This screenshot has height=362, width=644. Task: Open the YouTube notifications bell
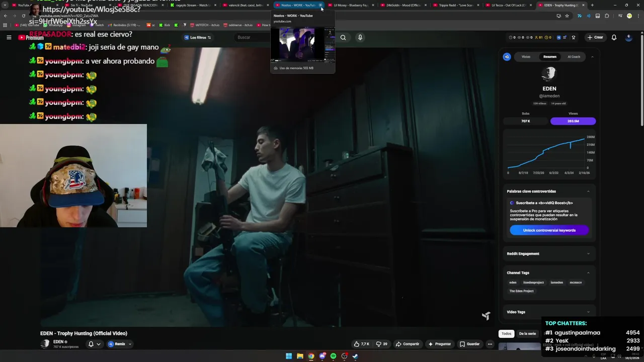[x=614, y=37]
